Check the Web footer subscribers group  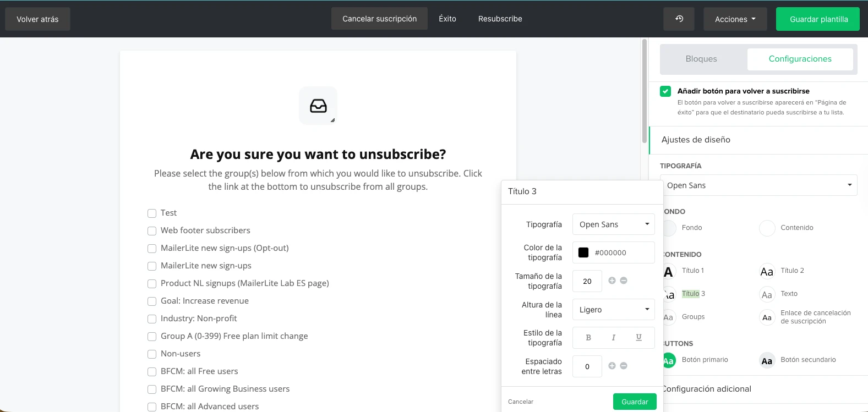[x=152, y=231]
